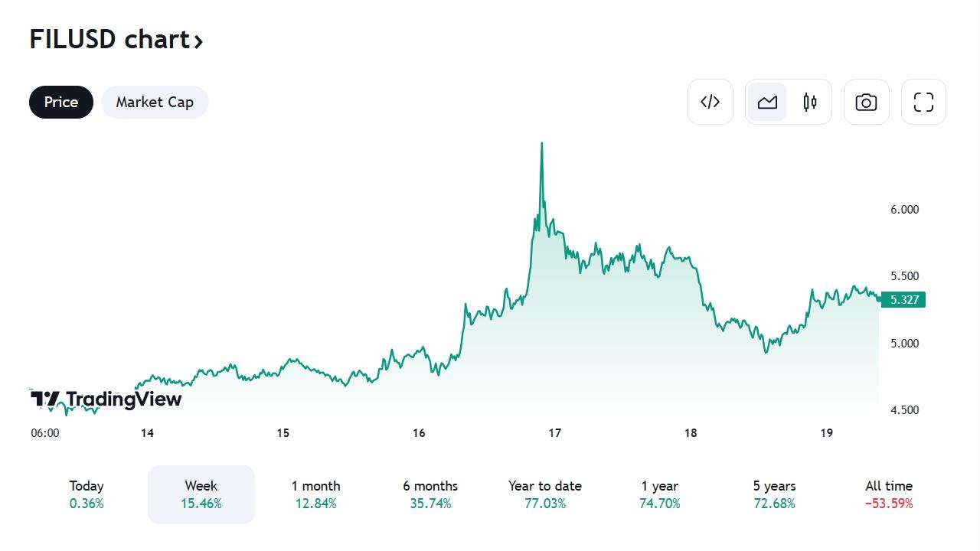Select the Week time range

[201, 494]
